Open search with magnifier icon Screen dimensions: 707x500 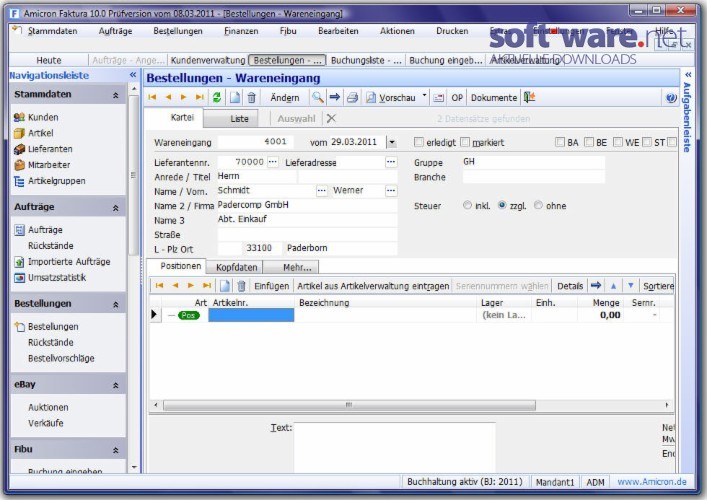[317, 97]
